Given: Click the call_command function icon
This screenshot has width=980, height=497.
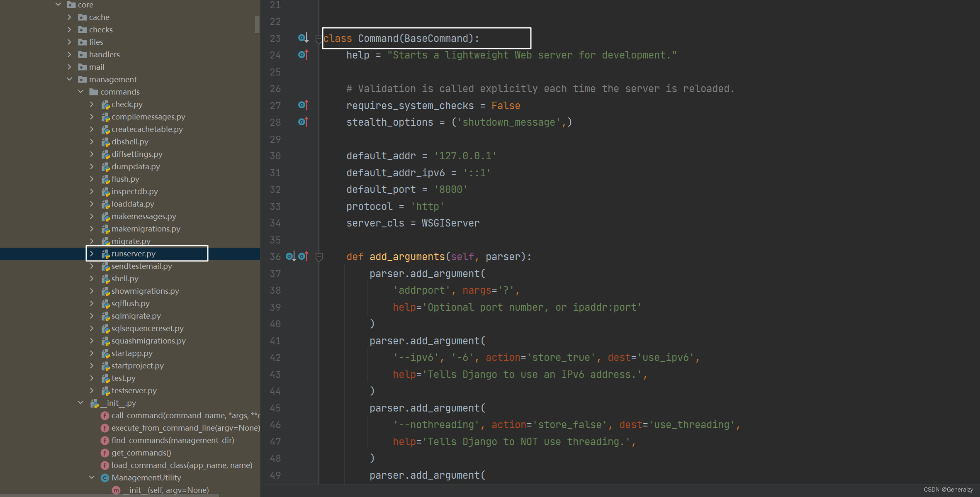Looking at the screenshot, I should pos(105,416).
